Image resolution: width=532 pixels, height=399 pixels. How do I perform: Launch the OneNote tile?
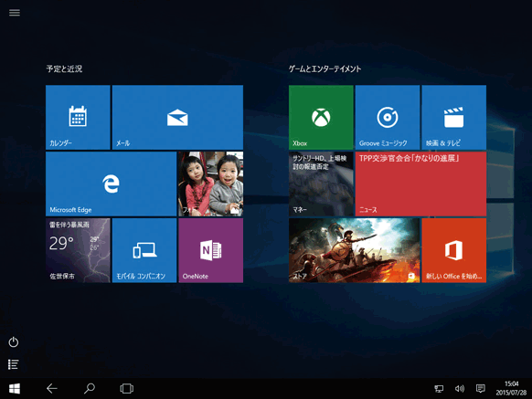(210, 250)
